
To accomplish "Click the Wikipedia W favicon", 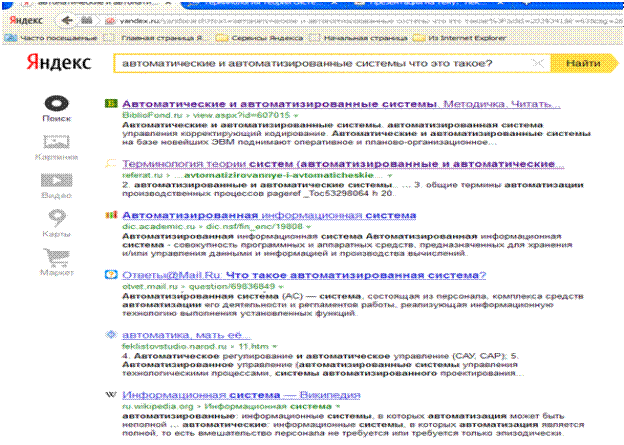I will tap(111, 394).
